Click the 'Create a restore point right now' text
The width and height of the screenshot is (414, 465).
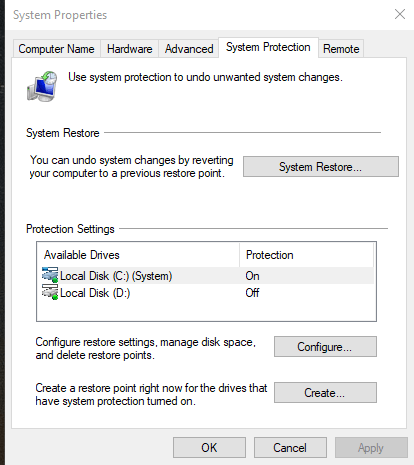pos(151,394)
